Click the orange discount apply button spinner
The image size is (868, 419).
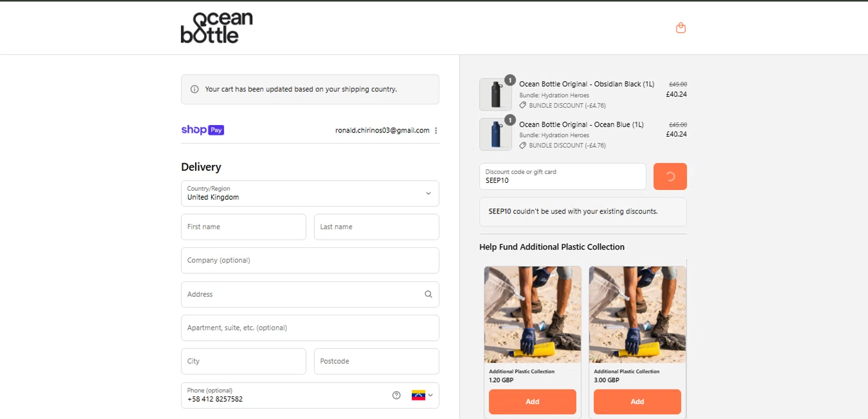(670, 177)
